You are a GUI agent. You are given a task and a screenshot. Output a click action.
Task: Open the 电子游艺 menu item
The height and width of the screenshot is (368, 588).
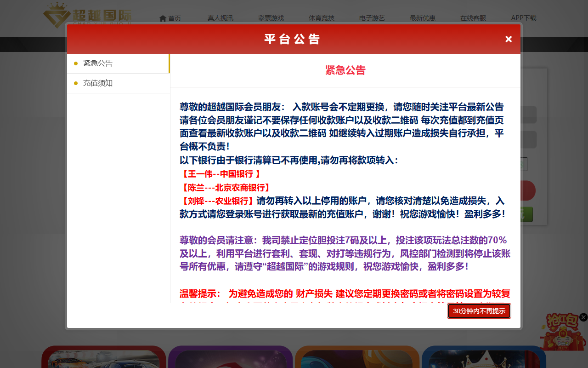click(372, 18)
